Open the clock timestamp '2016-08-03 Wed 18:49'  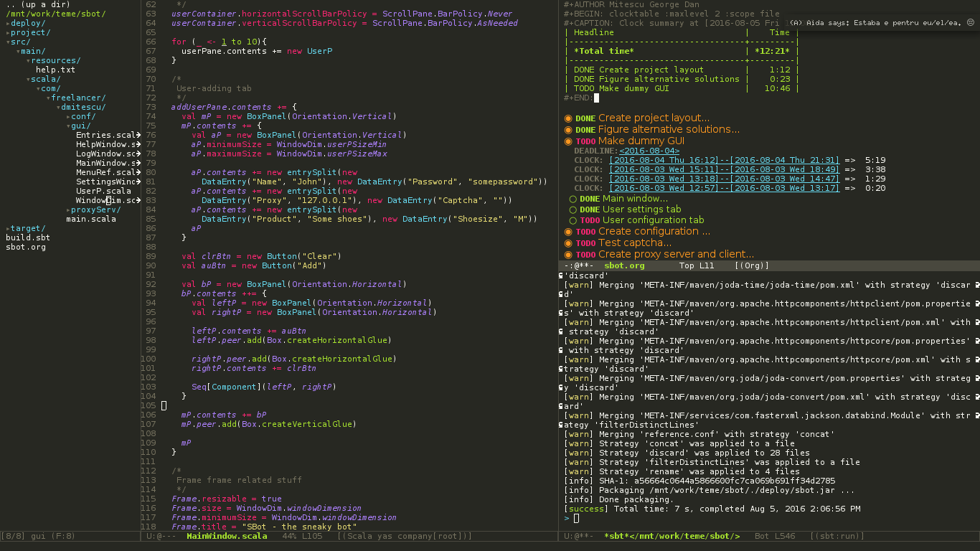pos(787,169)
